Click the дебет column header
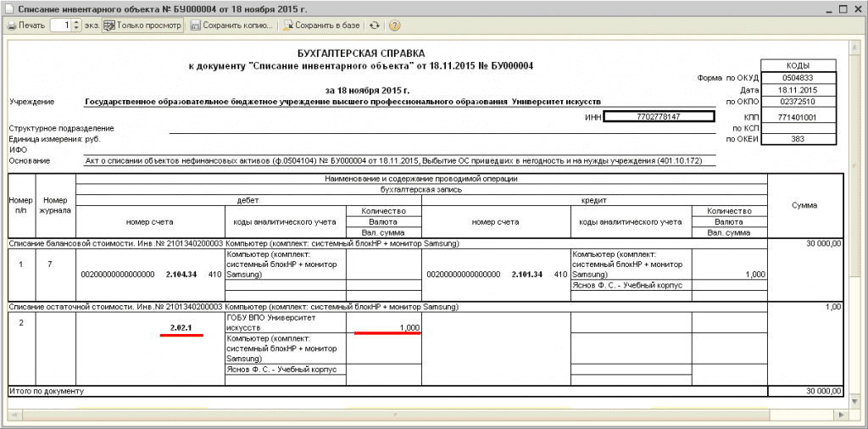 248,199
